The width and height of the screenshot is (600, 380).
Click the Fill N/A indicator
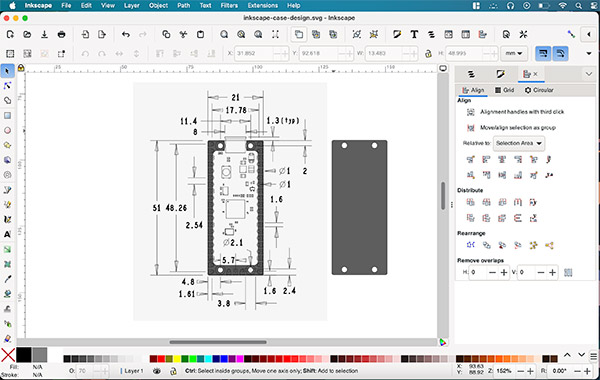[37, 367]
